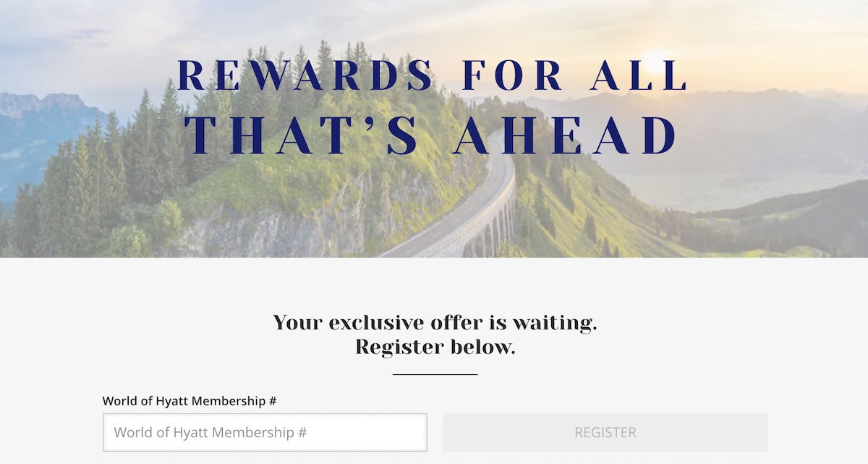Click the 'Your exclusive offer is waiting.' text

point(435,322)
